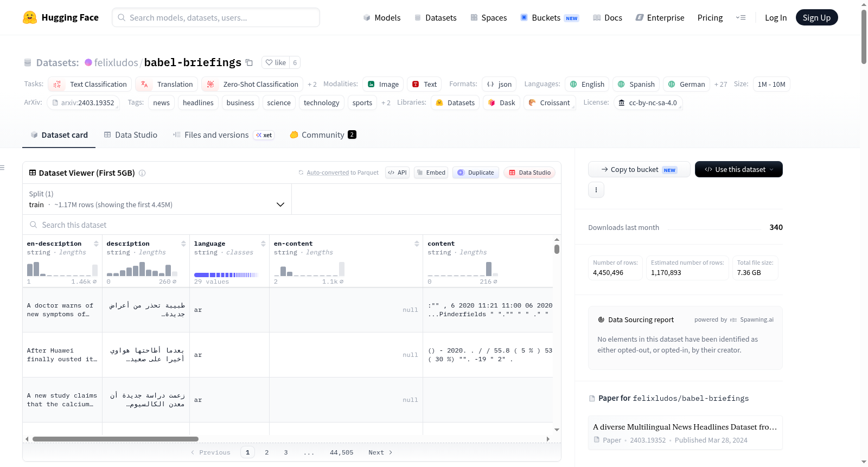Switch to the Files and versions tab
The image size is (868, 467).
224,135
